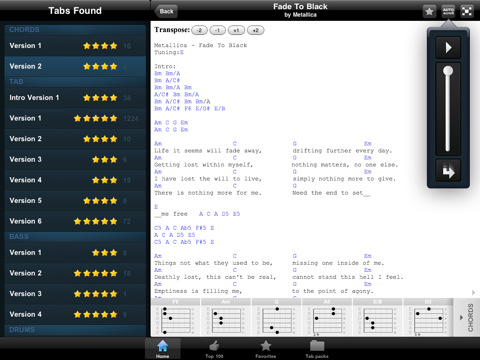Viewport: 480px width, 360px height.
Task: Open Tab Version 3 with three stars
Action: (75, 160)
